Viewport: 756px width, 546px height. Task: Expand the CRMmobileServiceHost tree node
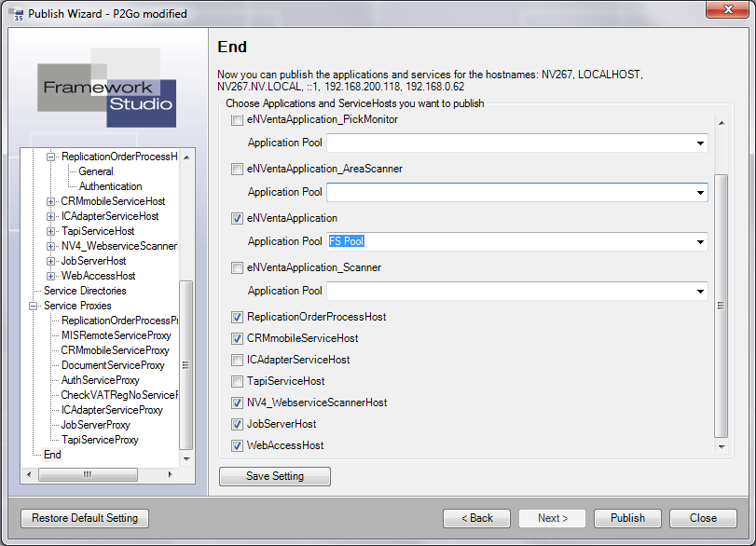tap(50, 201)
